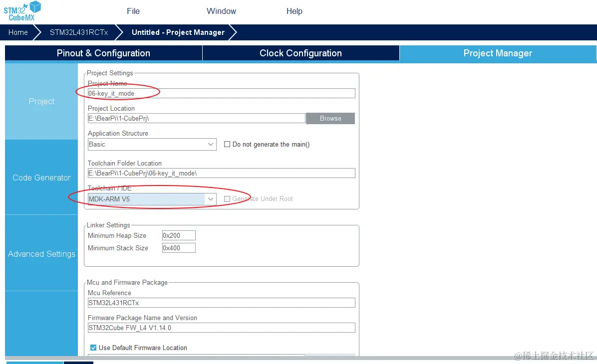Image resolution: width=597 pixels, height=364 pixels.
Task: Switch to Pinout & Configuration tab
Action: (x=103, y=53)
